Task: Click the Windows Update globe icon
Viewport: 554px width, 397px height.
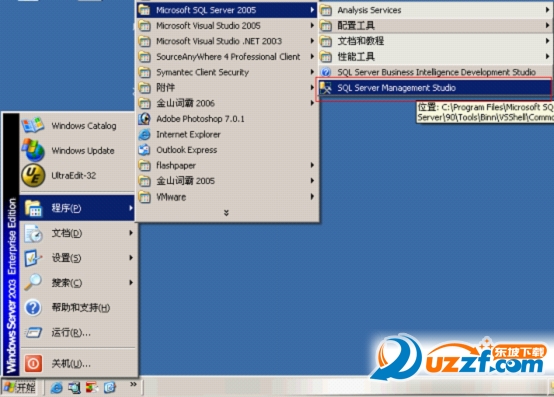Action: pos(33,150)
